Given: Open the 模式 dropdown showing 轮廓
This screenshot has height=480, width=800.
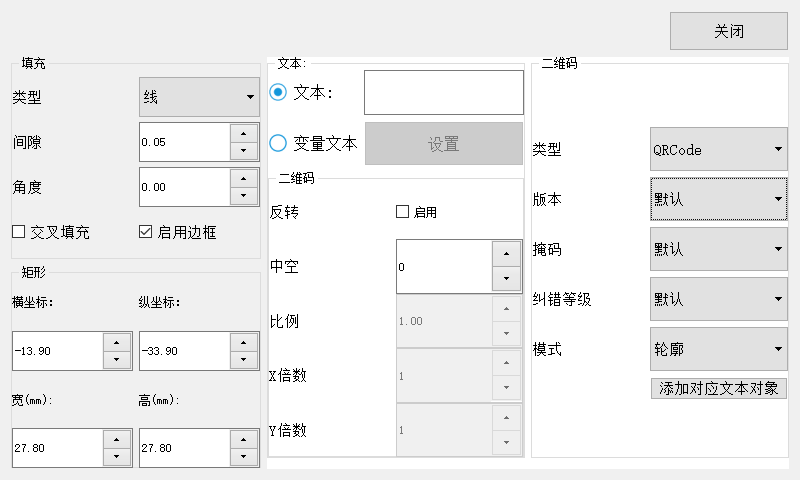Looking at the screenshot, I should 718,349.
